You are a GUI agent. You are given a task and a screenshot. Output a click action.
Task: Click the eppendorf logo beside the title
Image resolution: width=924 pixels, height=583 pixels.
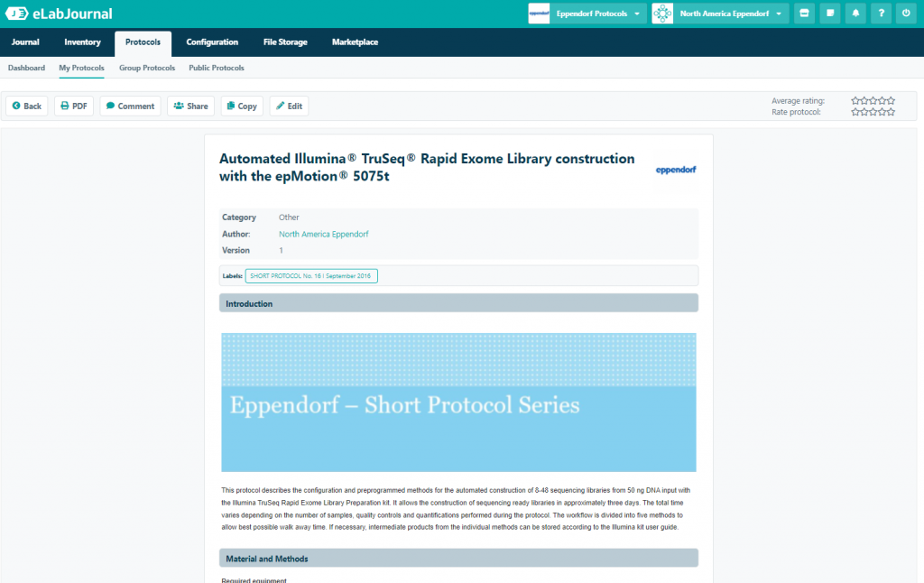click(x=676, y=170)
